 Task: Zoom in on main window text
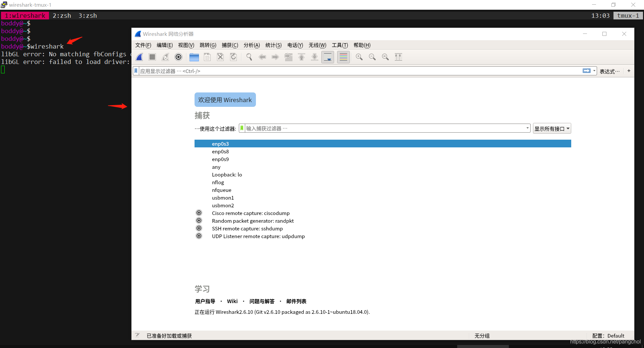pyautogui.click(x=359, y=57)
